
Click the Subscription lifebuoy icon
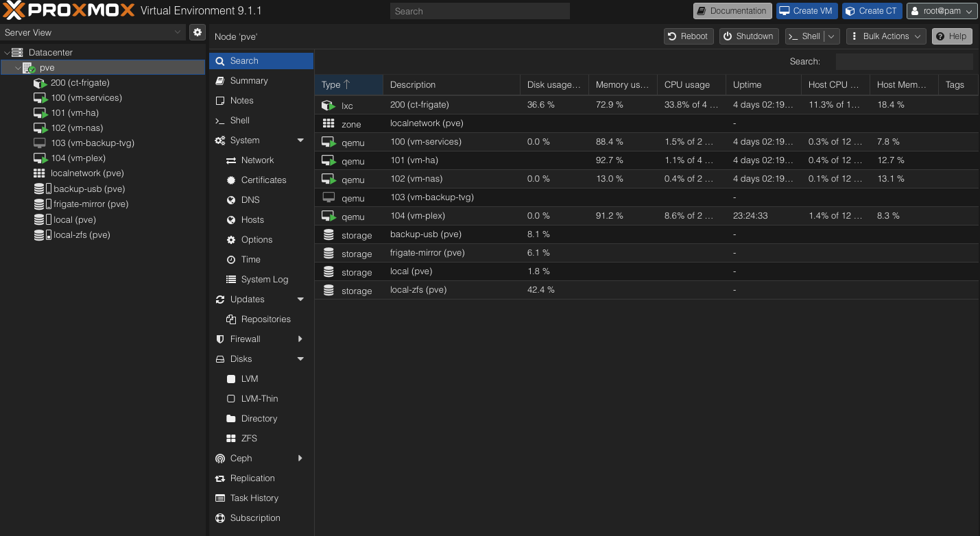(x=220, y=518)
